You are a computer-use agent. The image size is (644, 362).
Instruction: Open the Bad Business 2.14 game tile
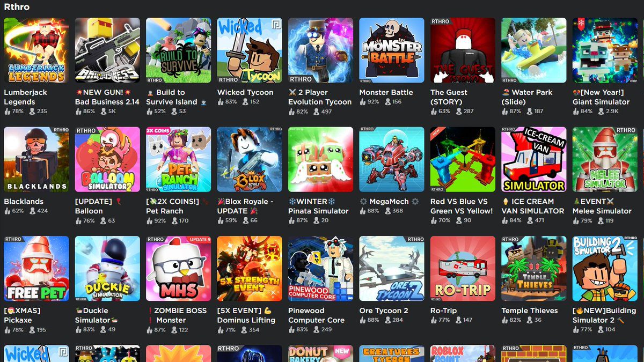click(107, 50)
